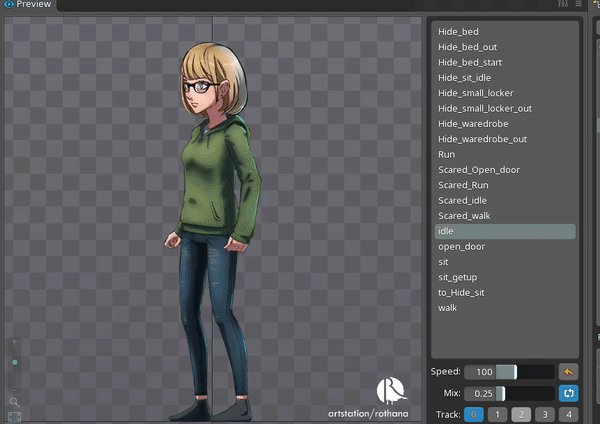Click the orange reset speed arrow button
Screen dimensions: 600x424
(x=568, y=372)
